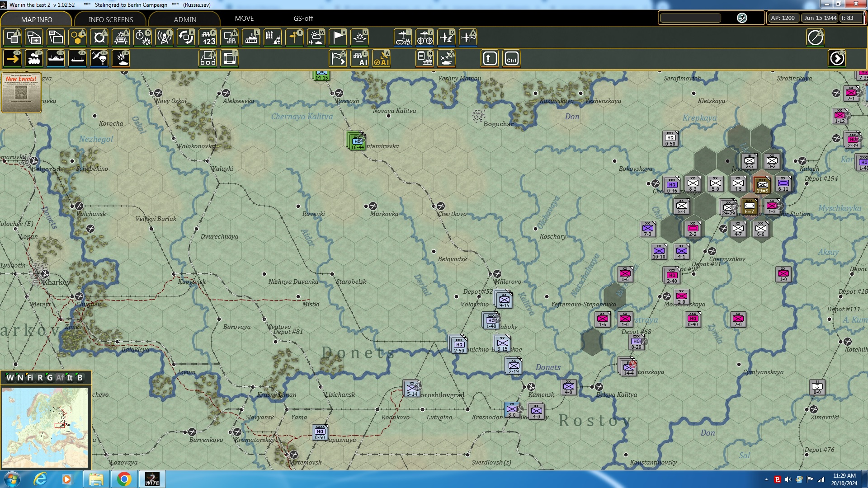The height and width of the screenshot is (488, 868).
Task: Select infantry unit 5-14 near Voroshilovgrad
Action: pyautogui.click(x=412, y=389)
